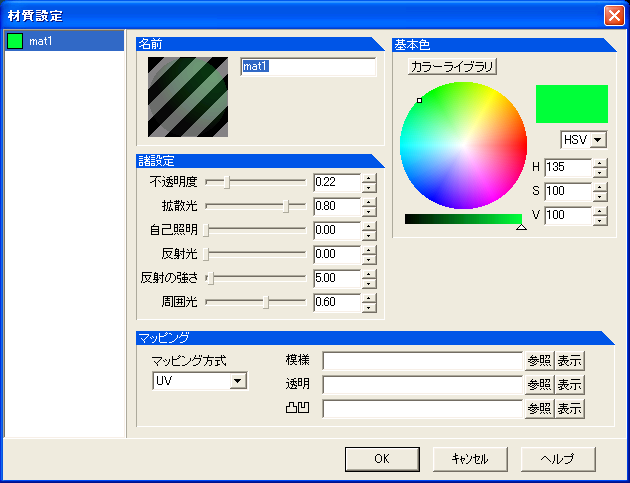The width and height of the screenshot is (630, 483).
Task: Open the マッピング方式 UV dropdown
Action: click(200, 381)
